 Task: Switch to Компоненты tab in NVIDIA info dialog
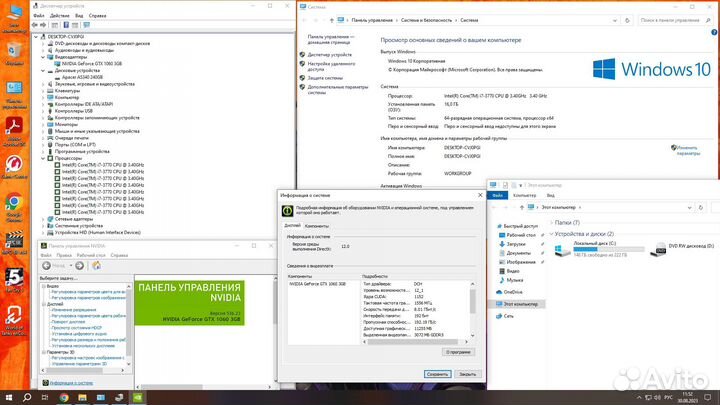pyautogui.click(x=316, y=226)
